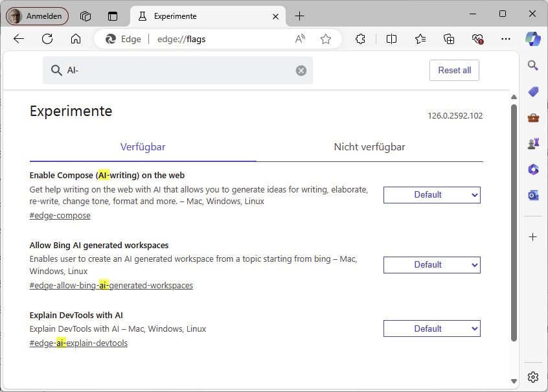Clear the flags search text
Screen dimensions: 548x392
tap(301, 70)
